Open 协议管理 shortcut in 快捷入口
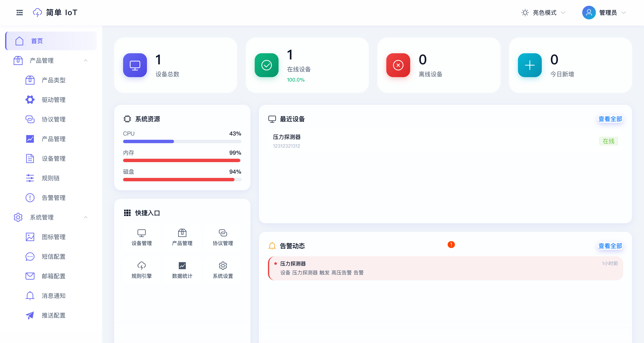This screenshot has width=644, height=343. pyautogui.click(x=223, y=237)
